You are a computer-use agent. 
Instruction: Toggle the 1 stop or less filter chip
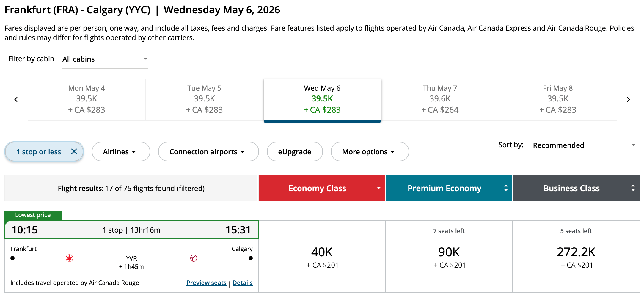39,152
